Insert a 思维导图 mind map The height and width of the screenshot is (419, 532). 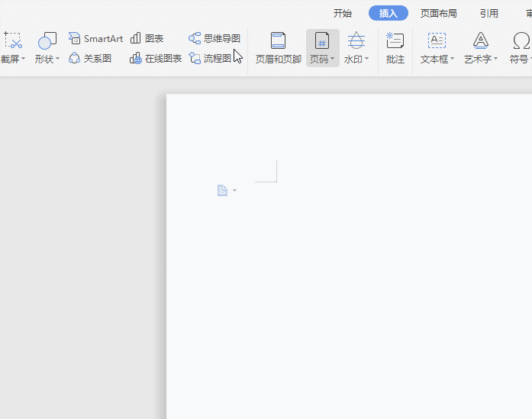[195, 39]
